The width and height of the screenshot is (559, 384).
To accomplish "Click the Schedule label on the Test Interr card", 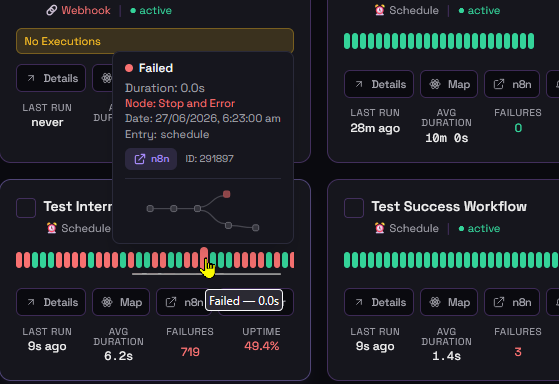I will click(86, 228).
